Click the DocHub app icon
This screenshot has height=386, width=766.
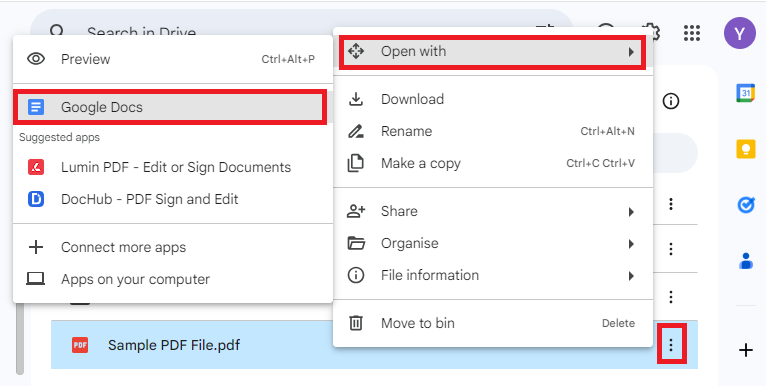click(x=36, y=199)
